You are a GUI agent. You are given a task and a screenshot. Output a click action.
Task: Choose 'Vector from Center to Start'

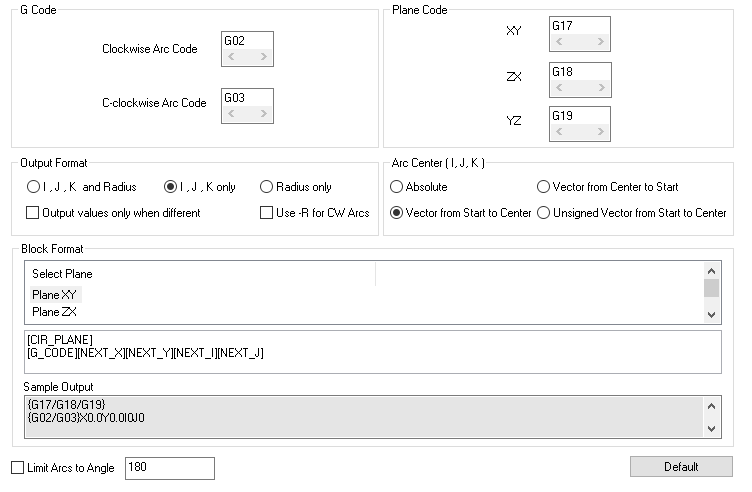click(544, 187)
